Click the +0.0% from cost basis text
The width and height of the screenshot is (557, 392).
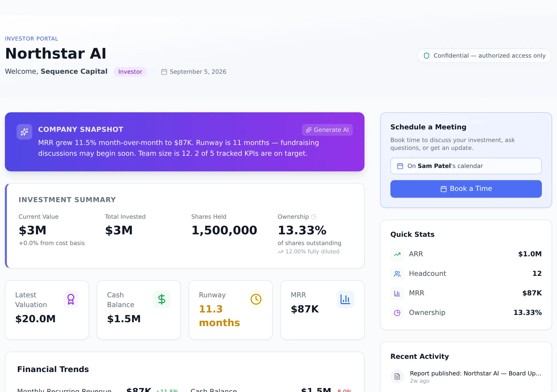point(52,243)
